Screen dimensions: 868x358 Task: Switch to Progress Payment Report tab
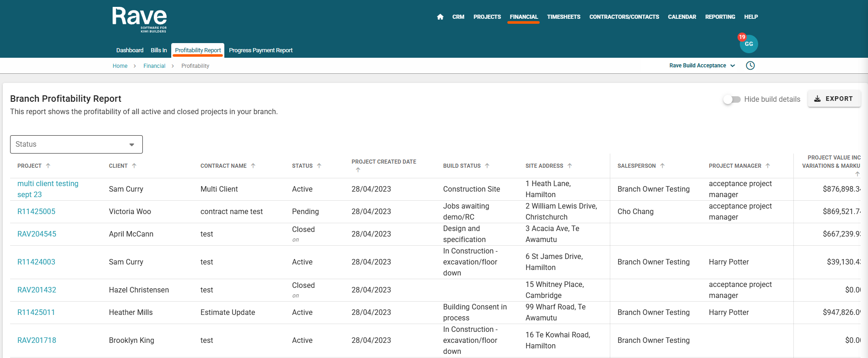tap(260, 50)
